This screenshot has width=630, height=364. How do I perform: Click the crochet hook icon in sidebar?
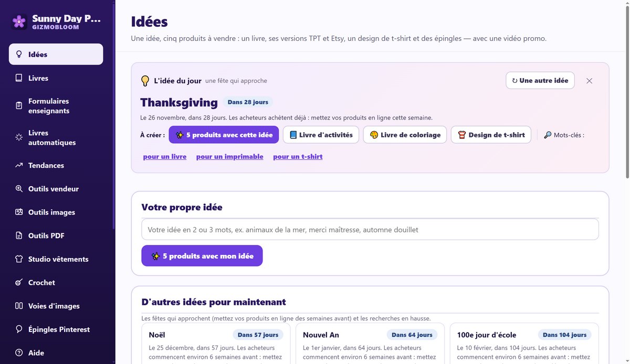(x=19, y=282)
